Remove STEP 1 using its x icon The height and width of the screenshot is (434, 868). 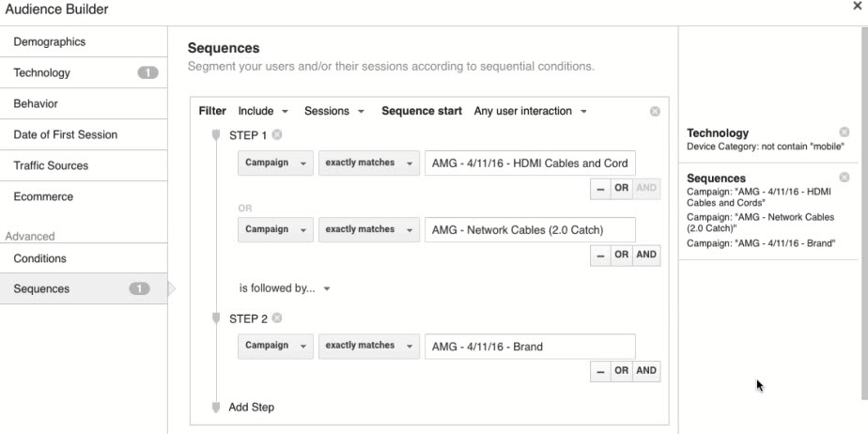(277, 135)
